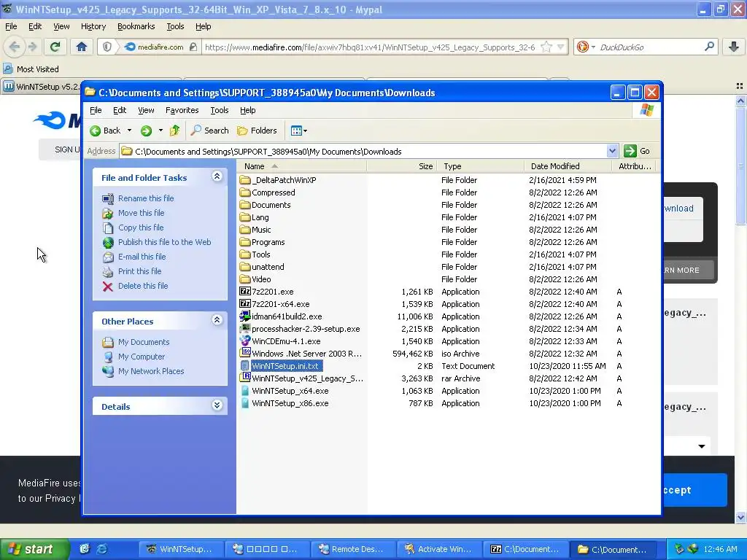Sort files by Date Modified column header
The image size is (747, 560).
tap(568, 166)
